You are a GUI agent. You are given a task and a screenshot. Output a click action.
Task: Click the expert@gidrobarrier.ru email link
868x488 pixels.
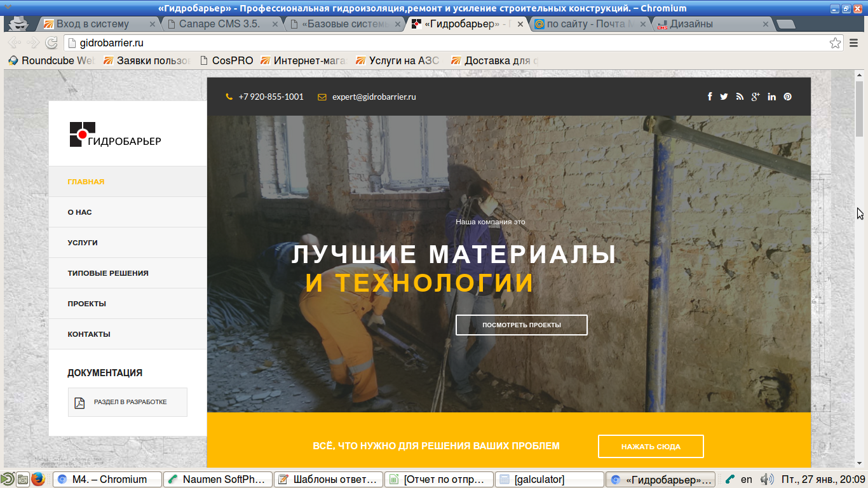coord(374,97)
